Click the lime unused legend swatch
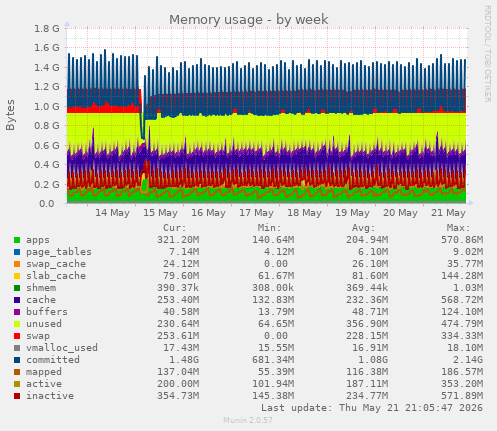 [x=17, y=324]
